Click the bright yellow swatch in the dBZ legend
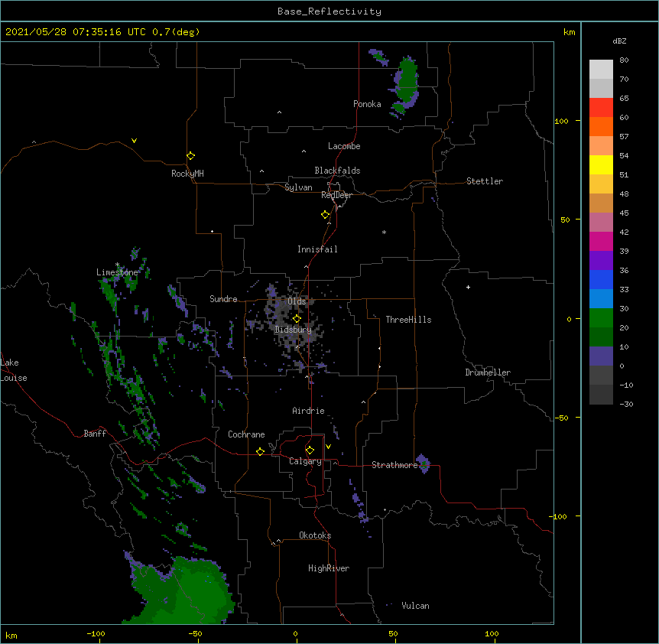 (601, 164)
